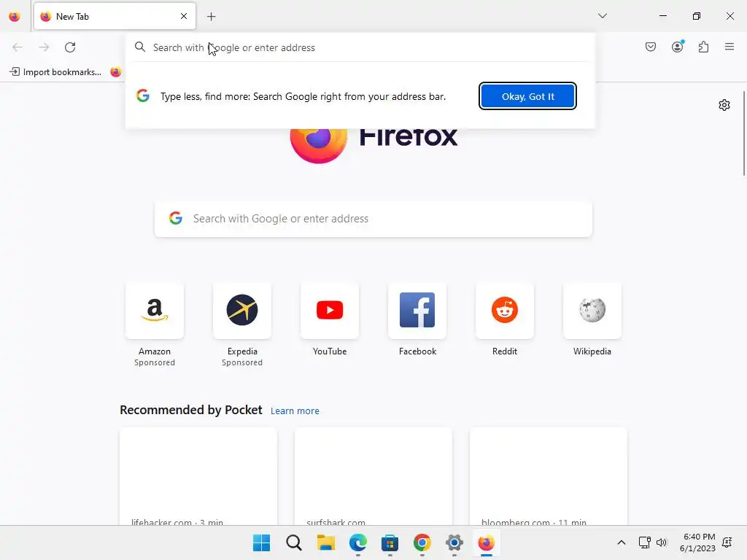Click the Firefox taskbar icon
This screenshot has height=560, width=747.
[486, 542]
